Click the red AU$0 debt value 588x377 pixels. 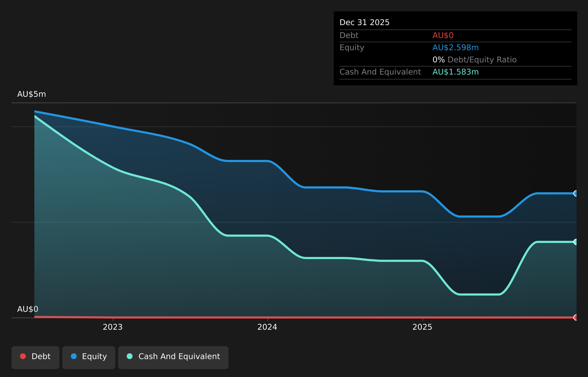pyautogui.click(x=443, y=35)
